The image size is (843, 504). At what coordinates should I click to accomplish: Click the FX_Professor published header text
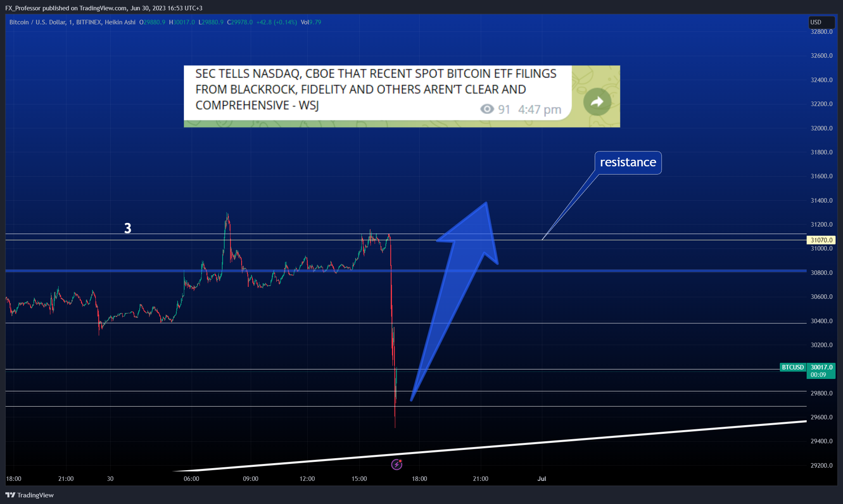click(104, 8)
